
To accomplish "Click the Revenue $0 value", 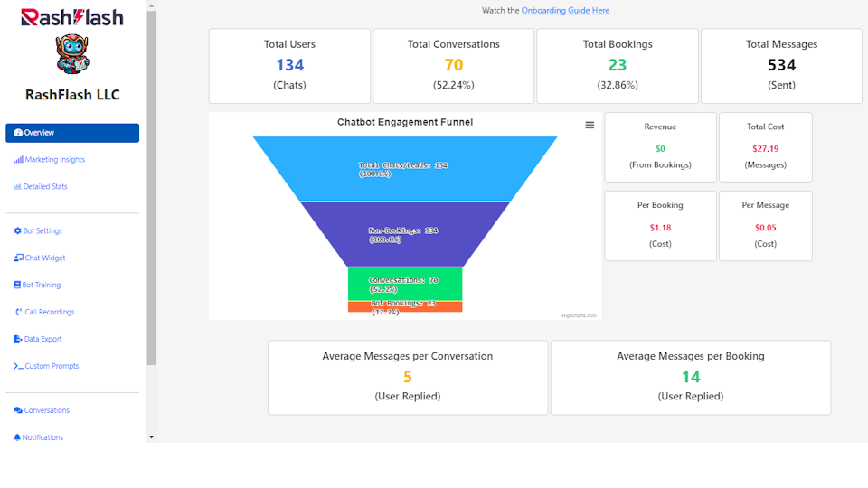I will point(660,149).
